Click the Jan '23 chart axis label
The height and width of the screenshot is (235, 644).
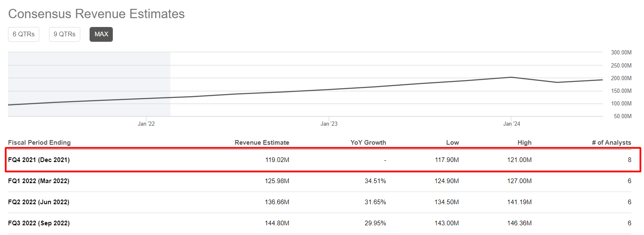[x=329, y=124]
